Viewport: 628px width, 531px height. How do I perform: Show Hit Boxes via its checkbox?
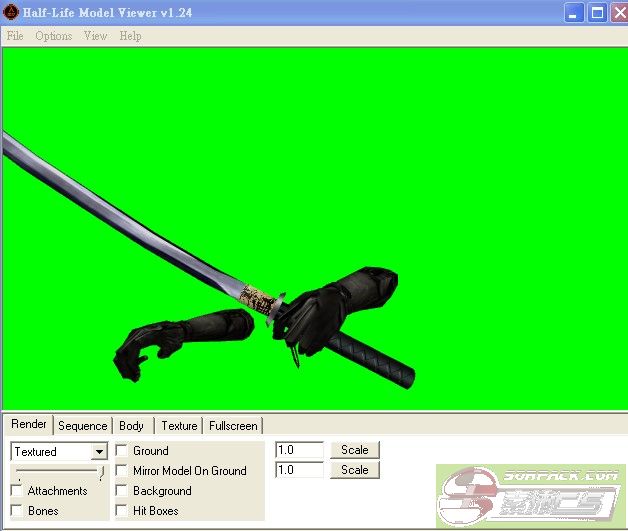(122, 511)
